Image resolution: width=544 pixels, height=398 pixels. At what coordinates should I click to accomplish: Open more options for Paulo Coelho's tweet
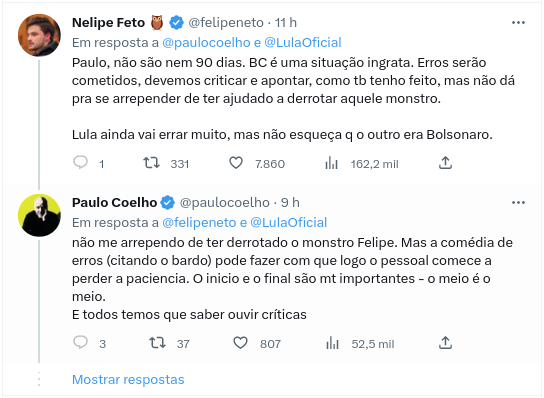click(518, 203)
